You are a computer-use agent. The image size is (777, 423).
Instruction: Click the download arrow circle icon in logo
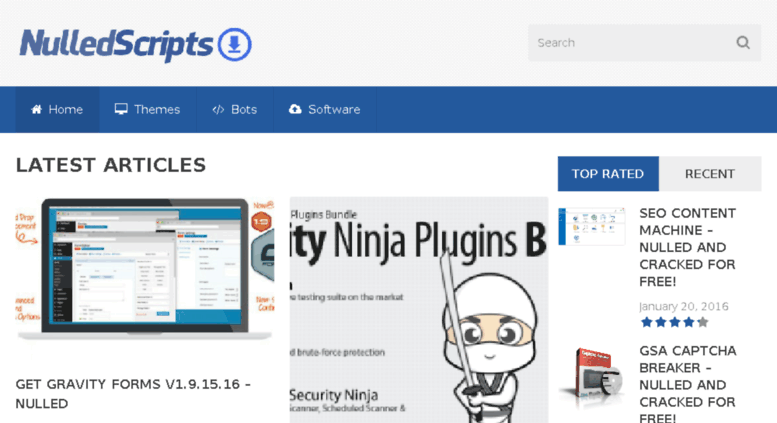click(x=234, y=45)
